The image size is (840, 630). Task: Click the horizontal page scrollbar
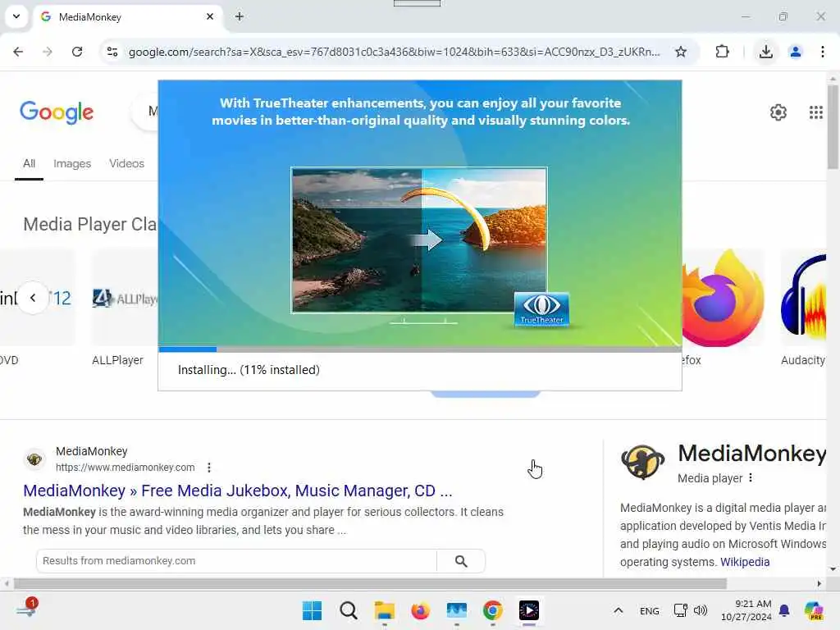[x=370, y=583]
